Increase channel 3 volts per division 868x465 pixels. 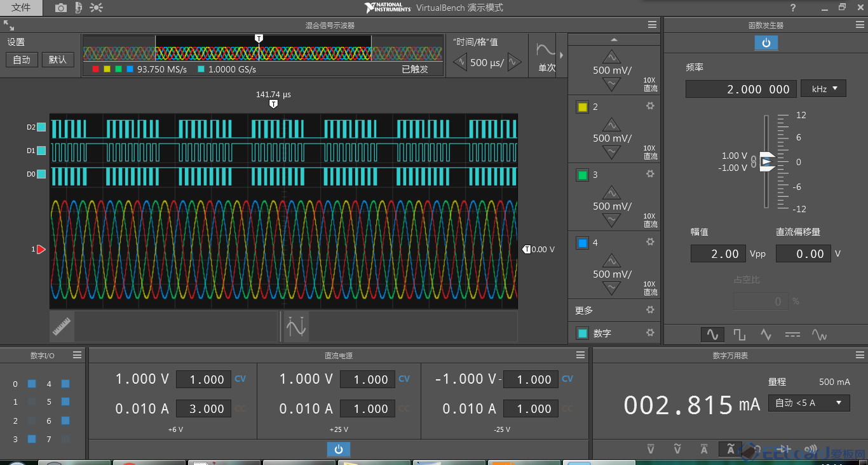(x=611, y=192)
